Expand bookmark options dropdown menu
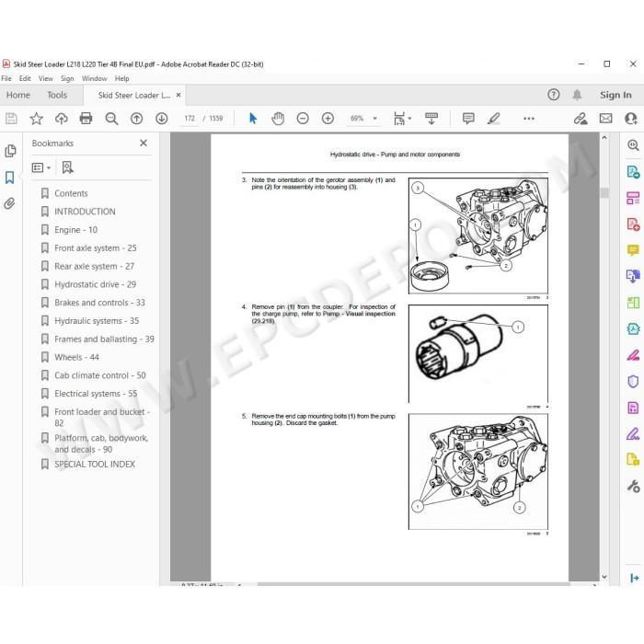This screenshot has height=644, width=644. coord(41,167)
